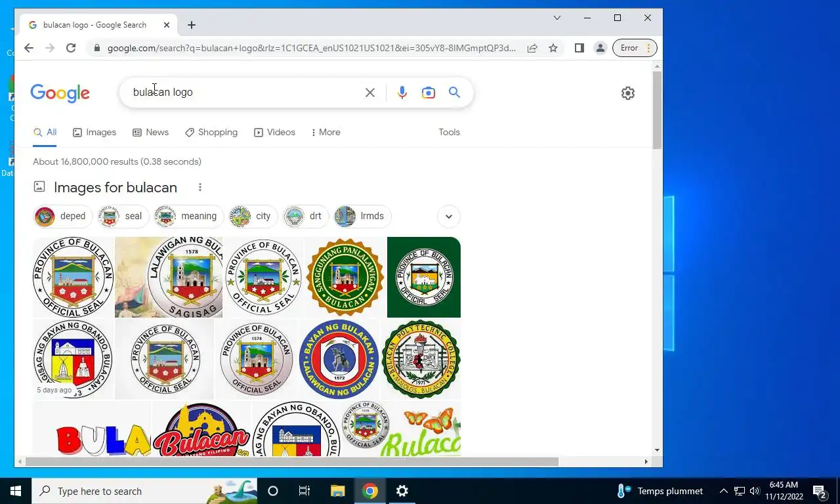
Task: Start voice search with microphone icon
Action: pos(402,93)
